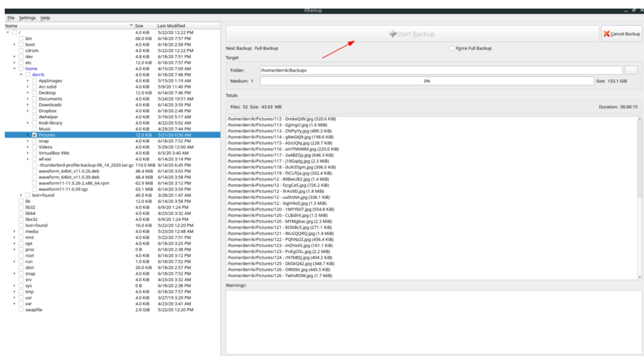
Task: Click the red X Cancel Backup icon
Action: click(x=606, y=34)
